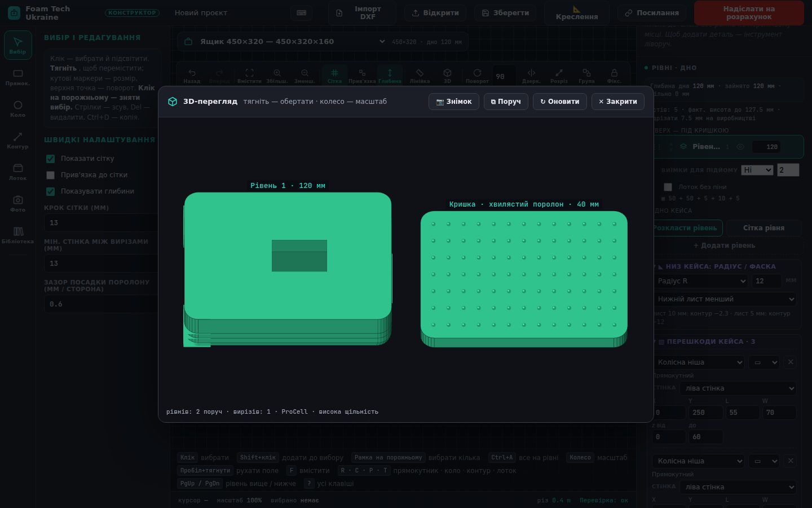Open the Нижній лист менший dropdown

tap(725, 299)
